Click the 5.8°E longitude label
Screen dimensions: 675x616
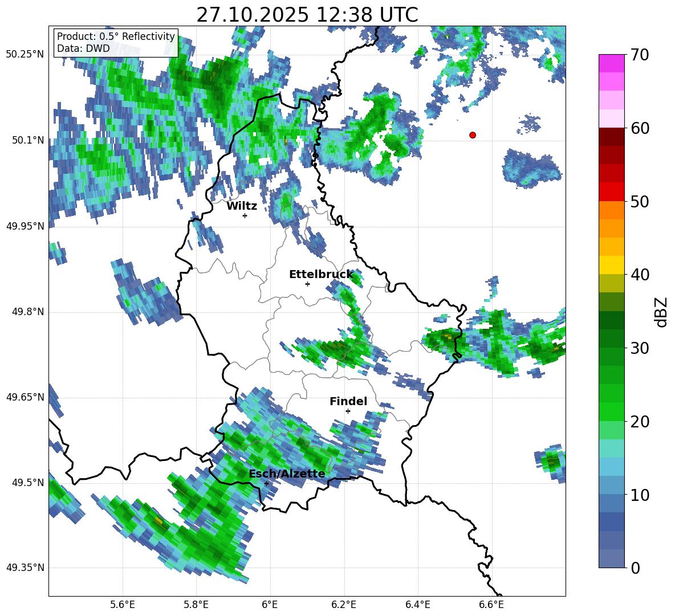tap(196, 605)
